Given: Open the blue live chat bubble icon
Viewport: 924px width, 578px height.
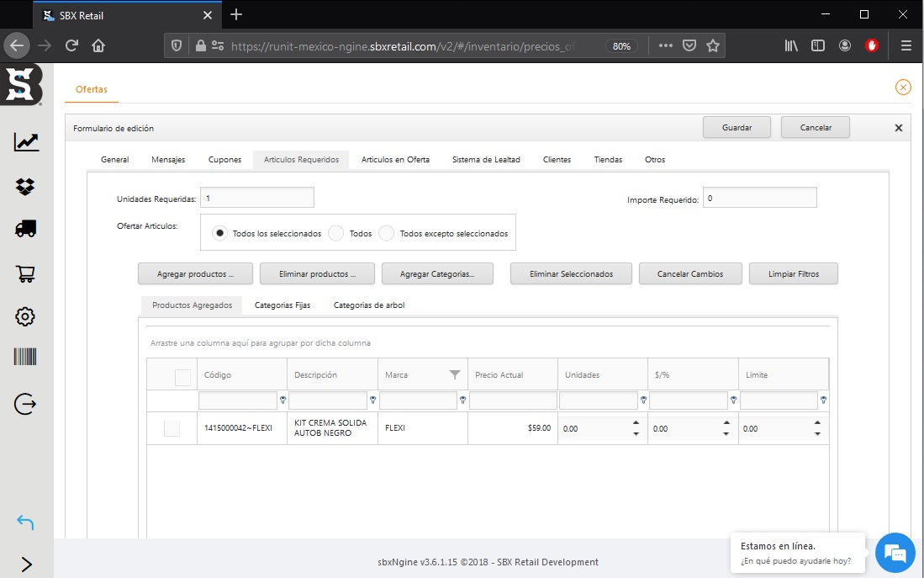Looking at the screenshot, I should (895, 554).
